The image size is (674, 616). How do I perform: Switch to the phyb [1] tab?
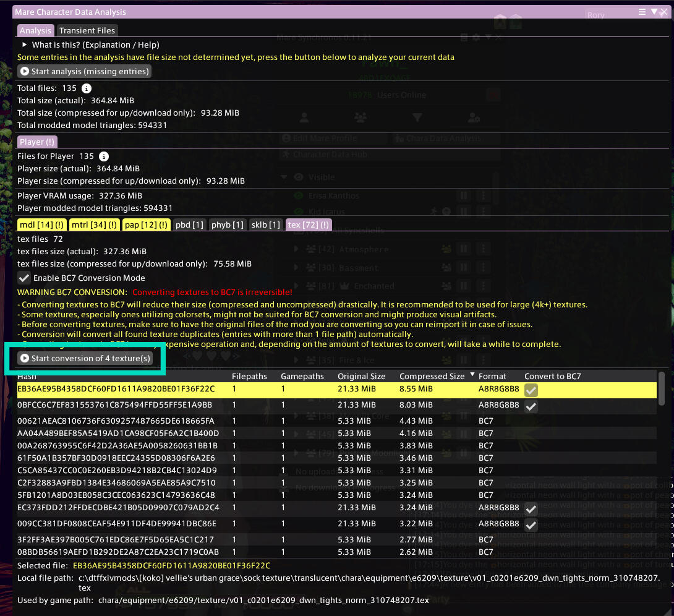click(228, 225)
